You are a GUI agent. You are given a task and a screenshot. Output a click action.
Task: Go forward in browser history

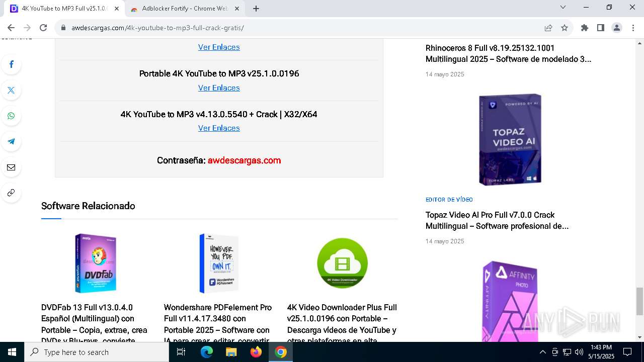[27, 28]
